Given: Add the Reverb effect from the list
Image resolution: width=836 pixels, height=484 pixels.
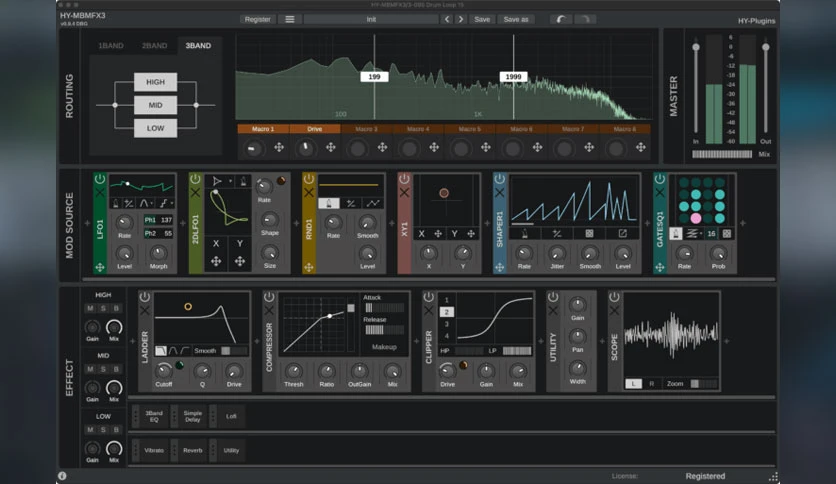Looking at the screenshot, I should (192, 450).
